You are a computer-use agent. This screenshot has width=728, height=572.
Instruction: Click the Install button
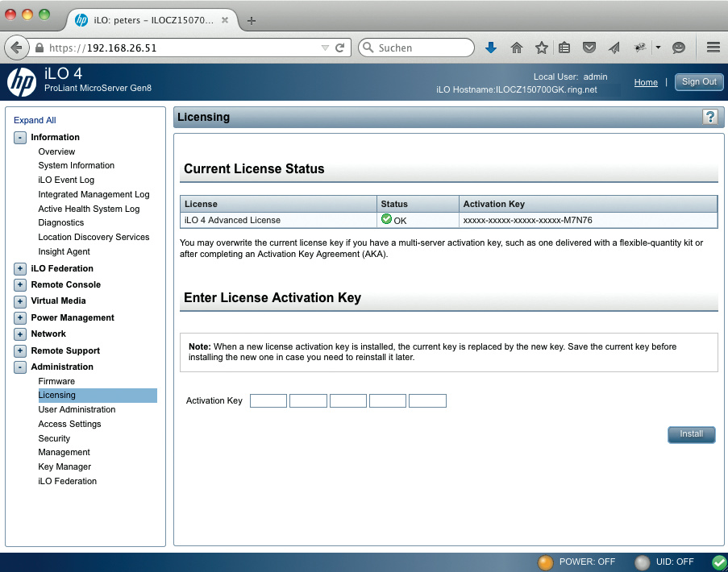[692, 434]
